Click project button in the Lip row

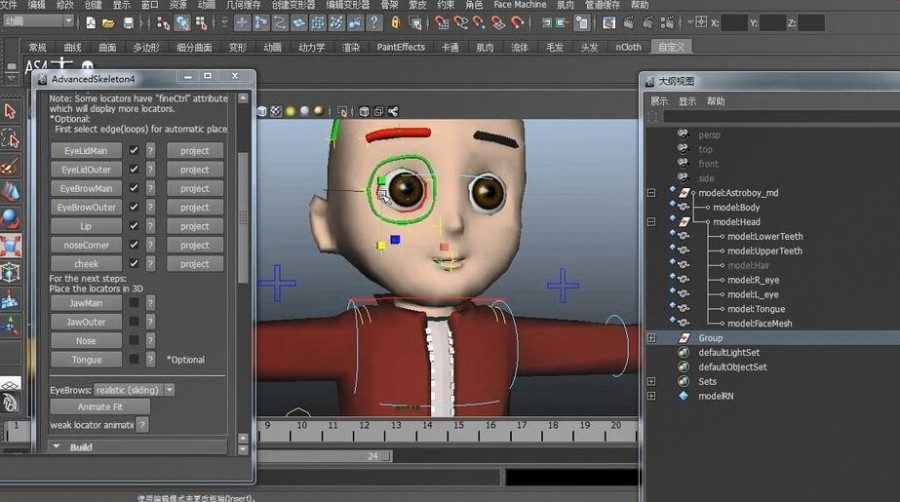coord(195,226)
